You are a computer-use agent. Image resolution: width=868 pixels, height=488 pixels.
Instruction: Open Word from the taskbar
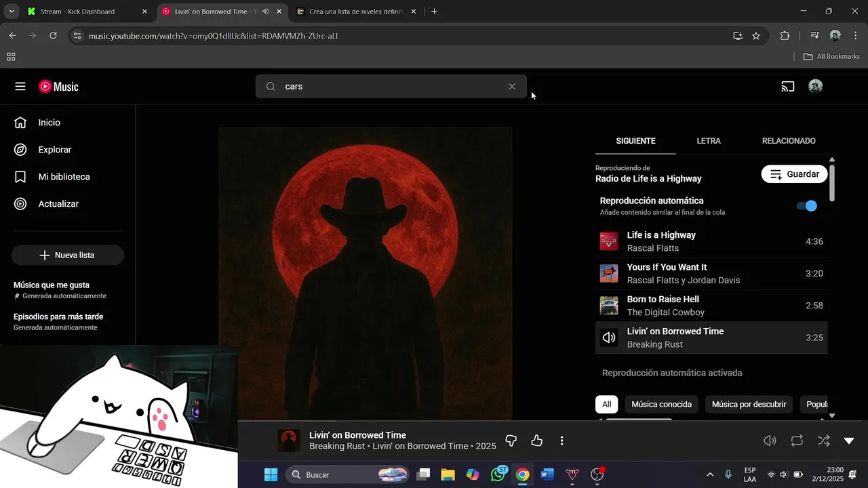pos(547,474)
